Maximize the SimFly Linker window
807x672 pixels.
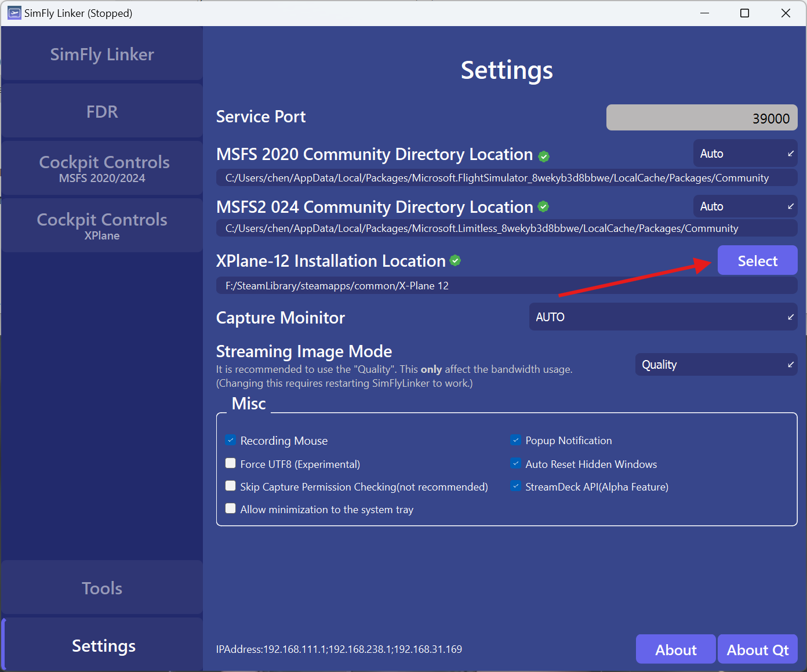pyautogui.click(x=745, y=13)
